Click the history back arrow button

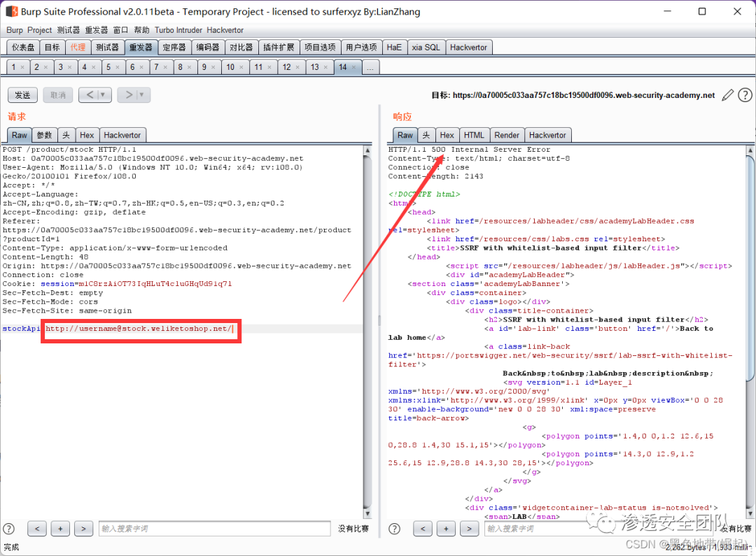pyautogui.click(x=90, y=95)
